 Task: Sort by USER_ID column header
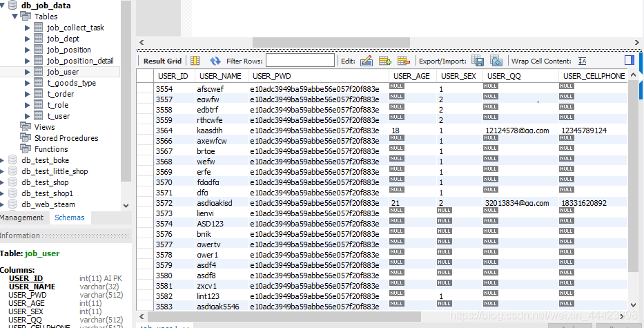pyautogui.click(x=173, y=76)
